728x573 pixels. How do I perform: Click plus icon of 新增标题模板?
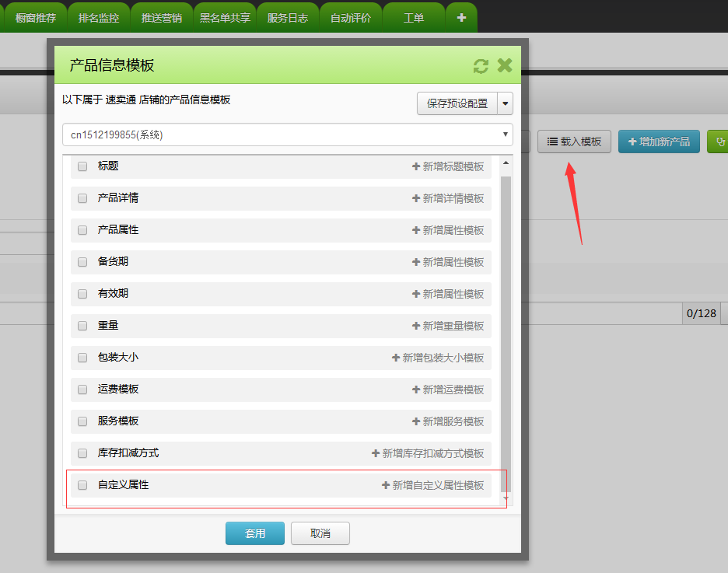[x=416, y=166]
